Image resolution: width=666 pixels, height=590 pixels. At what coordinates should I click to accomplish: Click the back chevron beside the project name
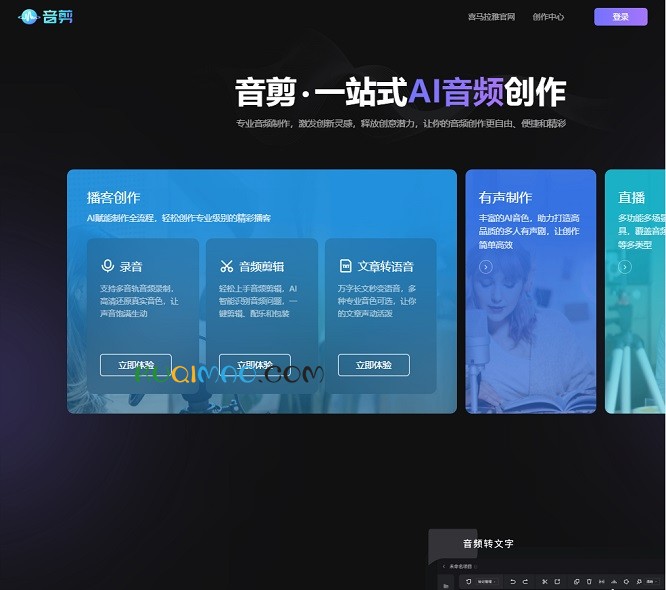click(443, 567)
